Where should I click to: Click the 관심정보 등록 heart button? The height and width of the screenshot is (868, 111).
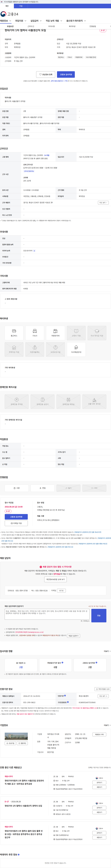coord(46,74)
